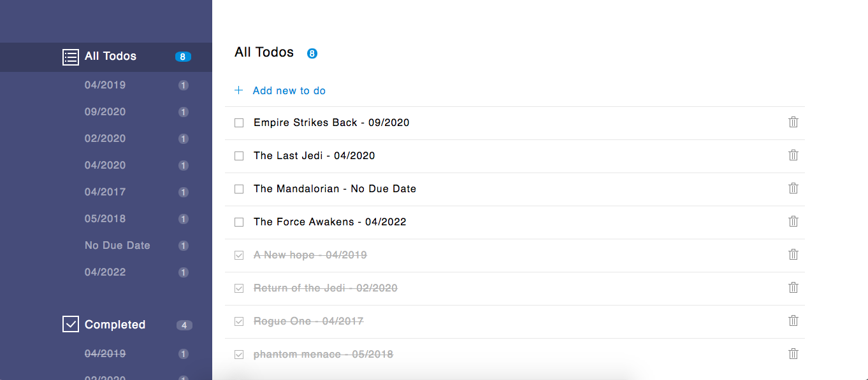The width and height of the screenshot is (868, 380).
Task: Filter by 09/2020 in sidebar
Action: tap(106, 112)
